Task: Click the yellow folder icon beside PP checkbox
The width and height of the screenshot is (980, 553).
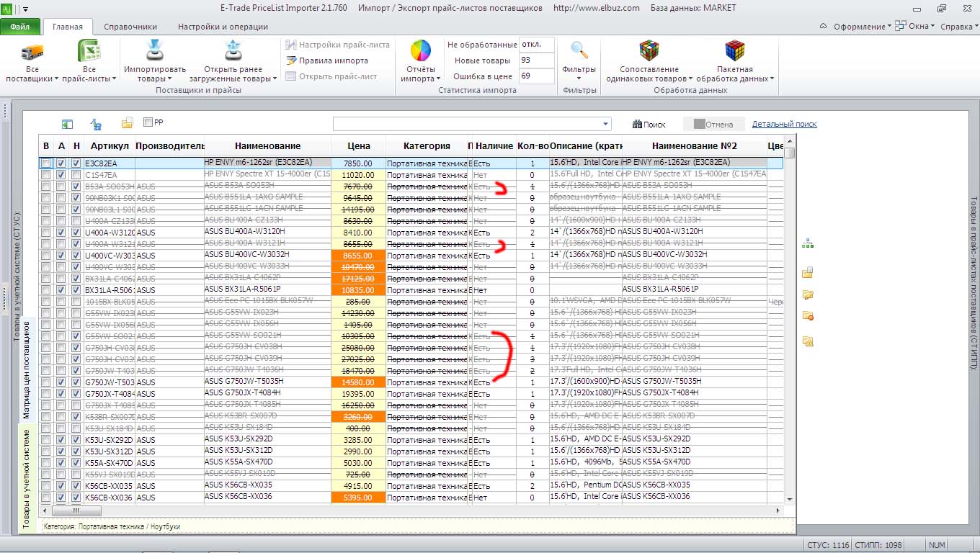Action: pos(127,123)
